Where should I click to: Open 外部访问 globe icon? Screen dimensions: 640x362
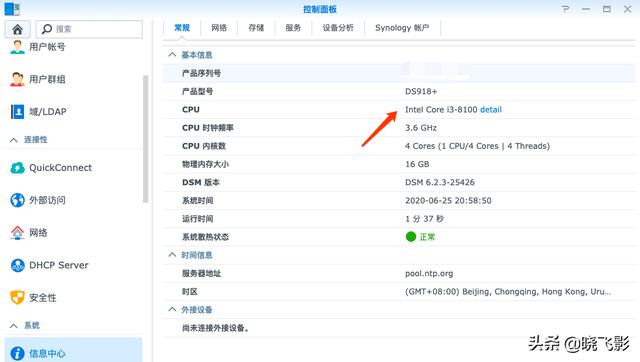point(17,200)
